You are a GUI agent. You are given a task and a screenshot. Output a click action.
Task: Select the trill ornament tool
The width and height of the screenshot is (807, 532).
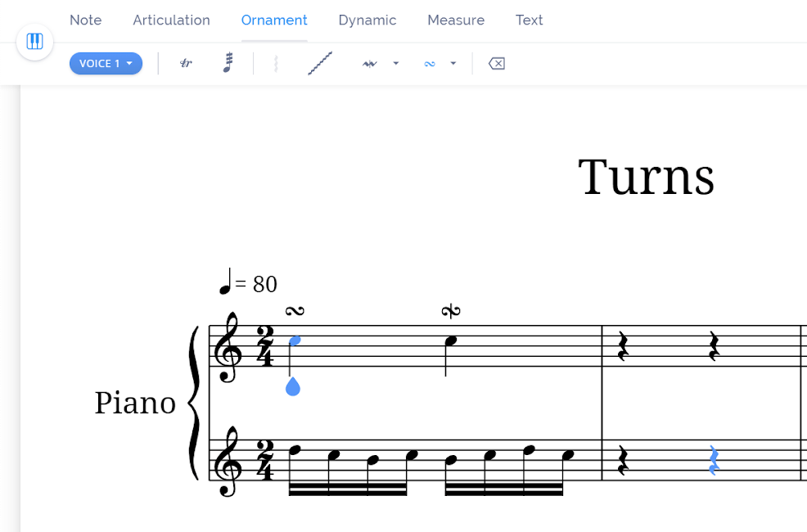(x=186, y=63)
